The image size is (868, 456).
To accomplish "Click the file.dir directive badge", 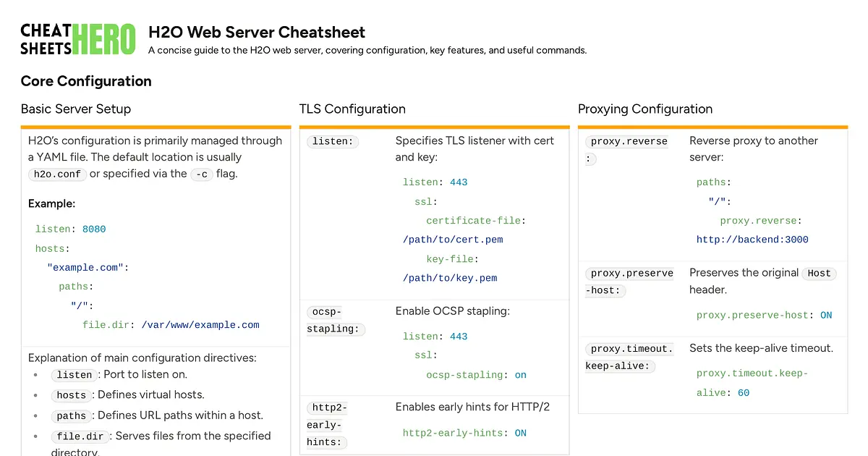I will coord(80,436).
